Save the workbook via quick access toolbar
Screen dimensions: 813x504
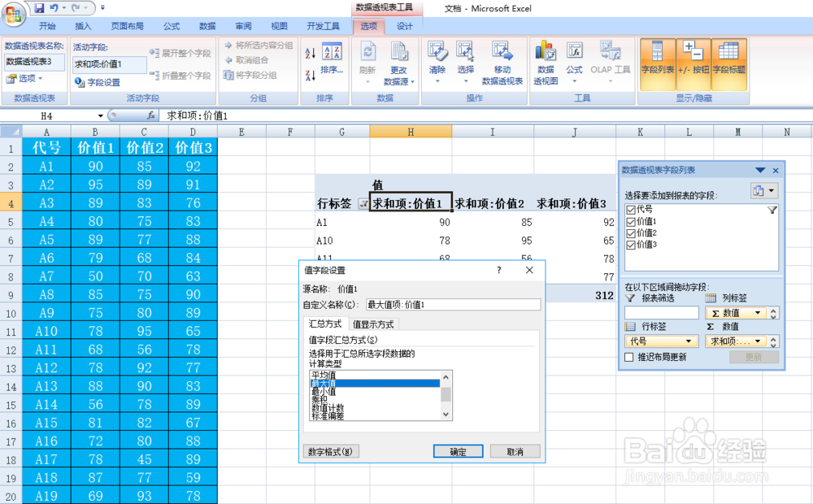point(39,8)
